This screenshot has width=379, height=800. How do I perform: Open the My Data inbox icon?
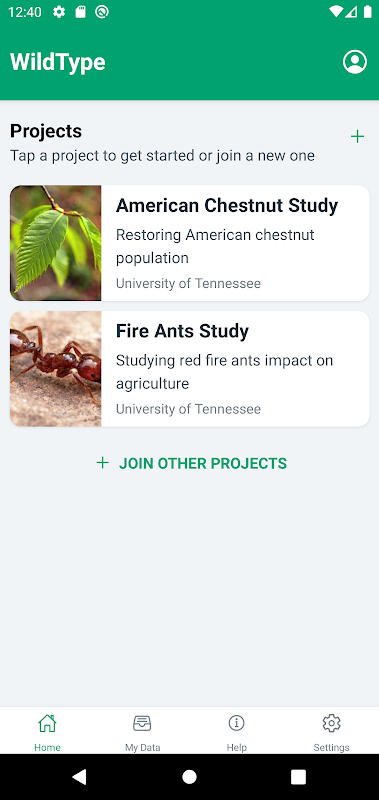pos(142,723)
